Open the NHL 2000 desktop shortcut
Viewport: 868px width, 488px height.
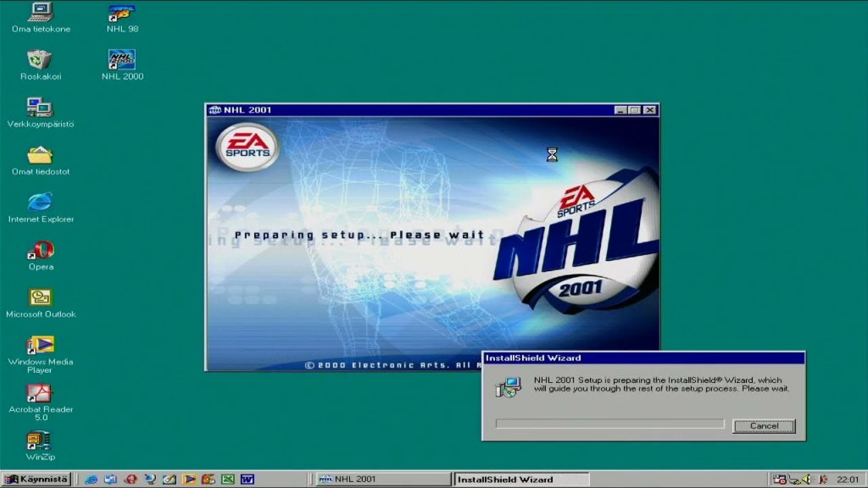122,61
